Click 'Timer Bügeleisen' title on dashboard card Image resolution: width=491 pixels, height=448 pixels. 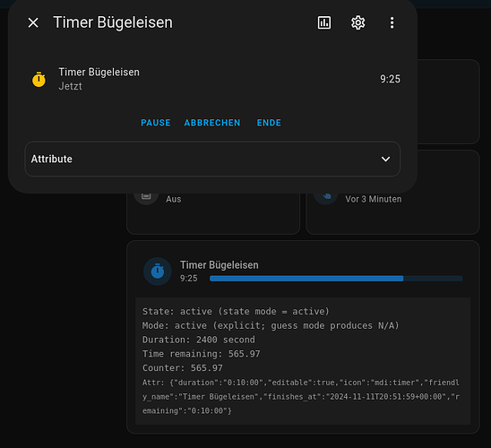tap(220, 265)
